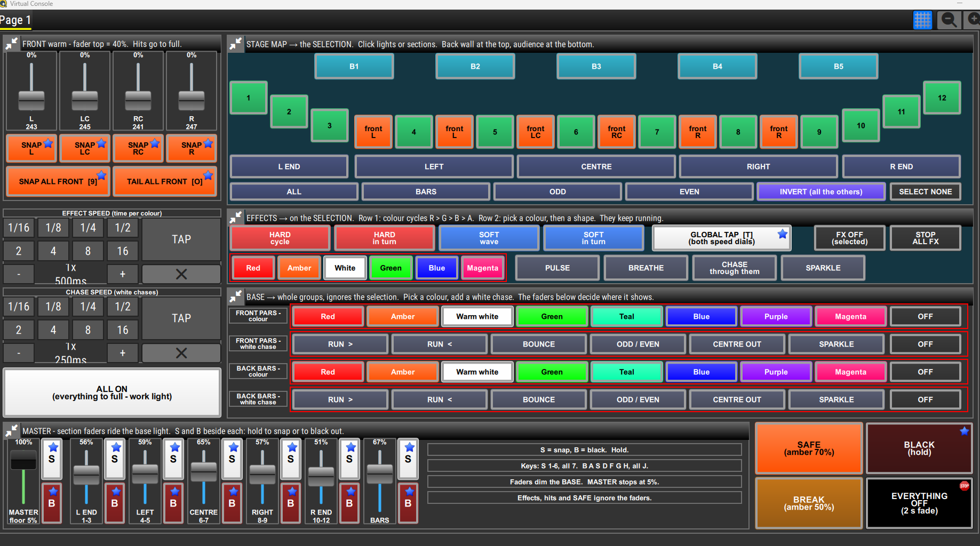Click the zoom out magnifier icon
The height and width of the screenshot is (546, 980).
coord(949,20)
